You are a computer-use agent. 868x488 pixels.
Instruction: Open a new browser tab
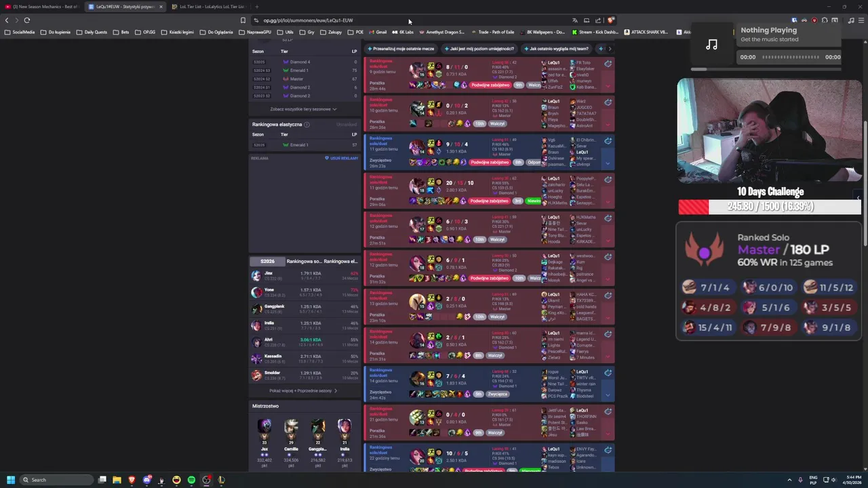(x=256, y=7)
